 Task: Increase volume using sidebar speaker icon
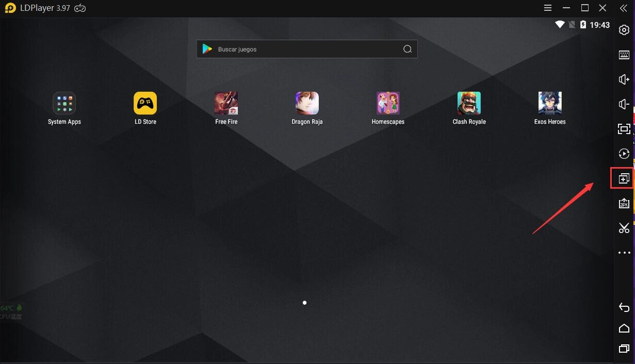(x=624, y=79)
